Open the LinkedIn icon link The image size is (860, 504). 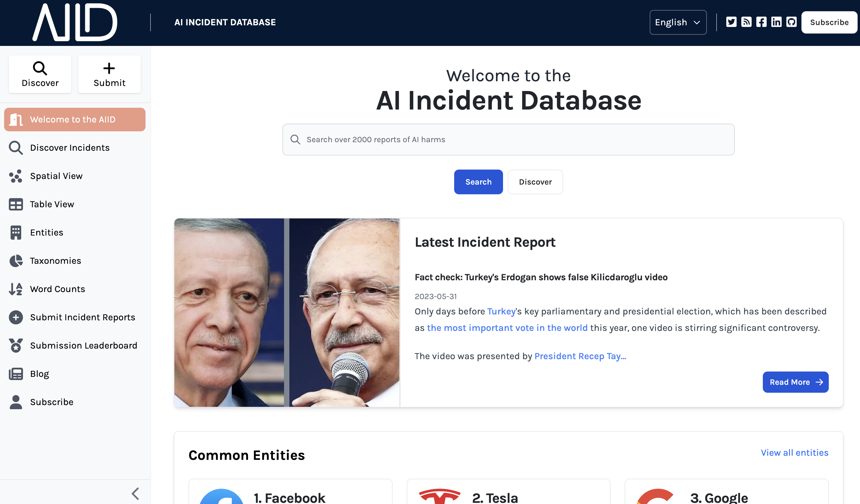click(776, 22)
